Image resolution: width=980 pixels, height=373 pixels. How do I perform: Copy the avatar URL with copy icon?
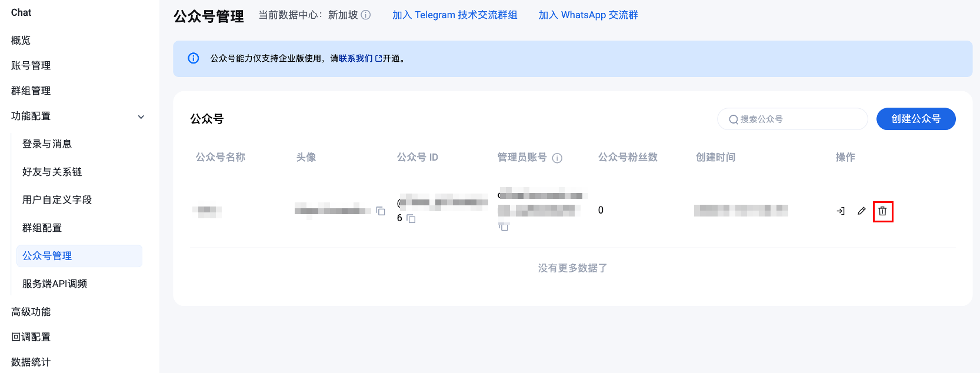click(381, 211)
